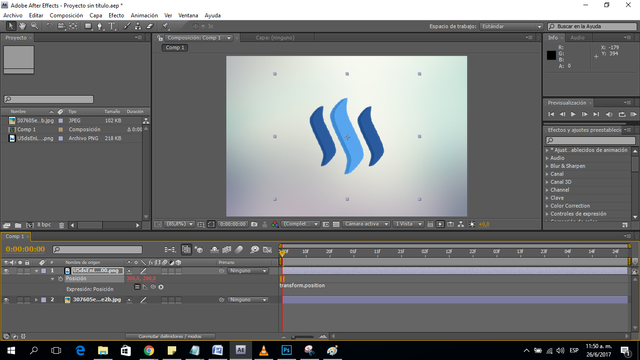
Task: Click the show channel RGB icon
Action: [275, 224]
